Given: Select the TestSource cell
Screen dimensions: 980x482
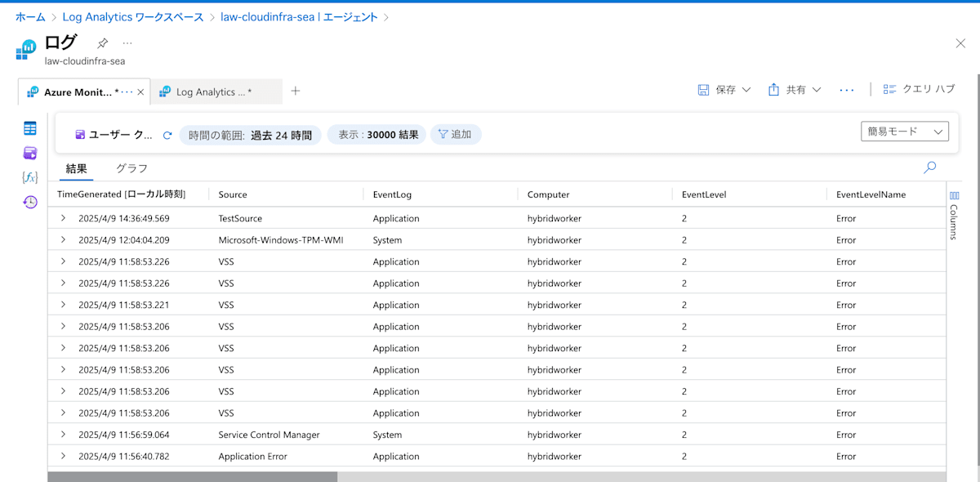Looking at the screenshot, I should [240, 218].
